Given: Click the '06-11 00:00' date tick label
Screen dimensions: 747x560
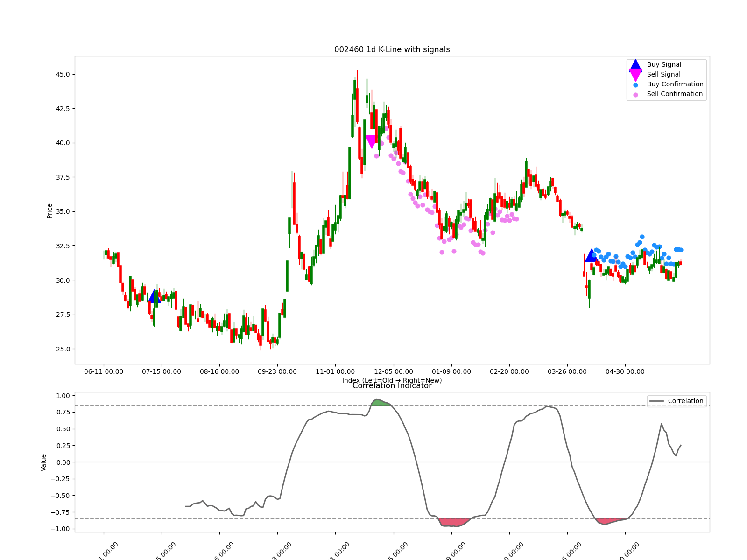Looking at the screenshot, I should point(104,371).
